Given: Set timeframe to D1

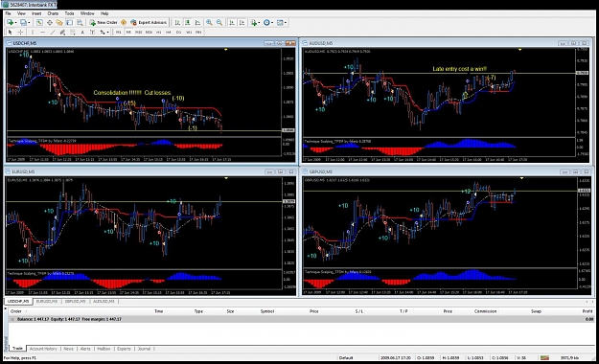Looking at the screenshot, I should point(178,33).
